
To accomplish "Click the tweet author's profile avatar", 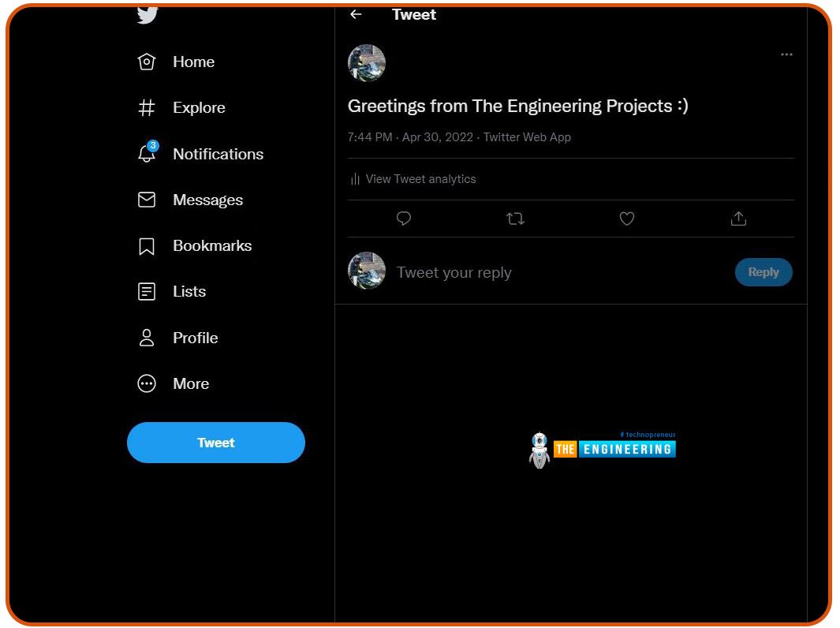I will pyautogui.click(x=367, y=63).
